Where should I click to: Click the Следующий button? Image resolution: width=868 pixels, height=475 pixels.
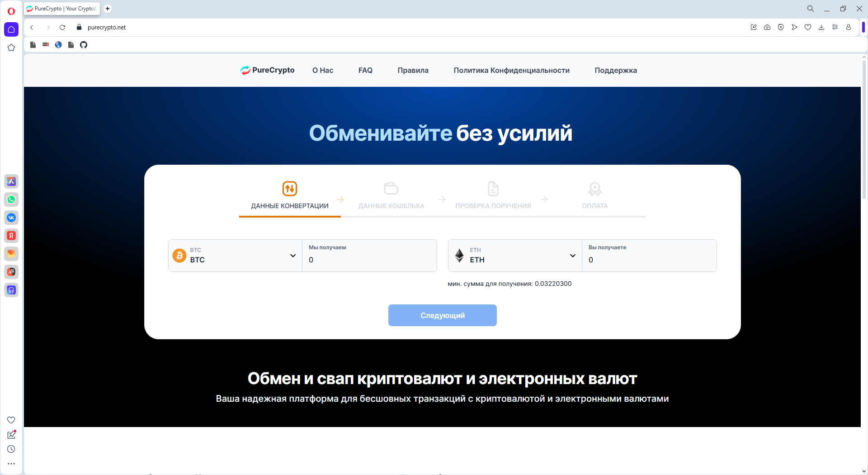(442, 315)
